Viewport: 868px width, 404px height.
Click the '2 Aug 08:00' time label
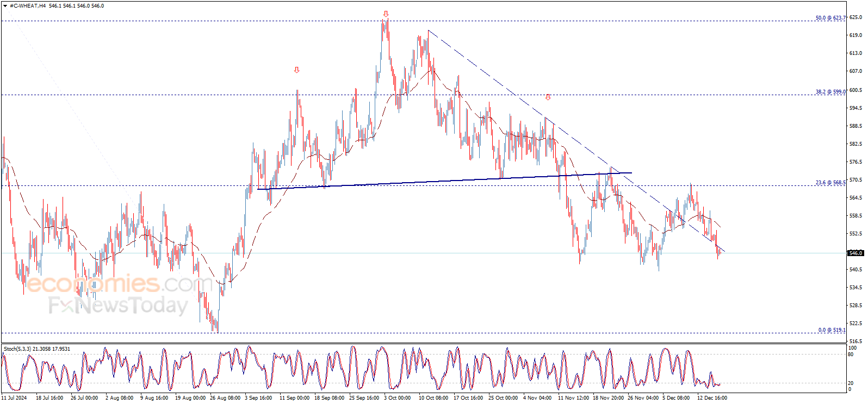tap(119, 398)
